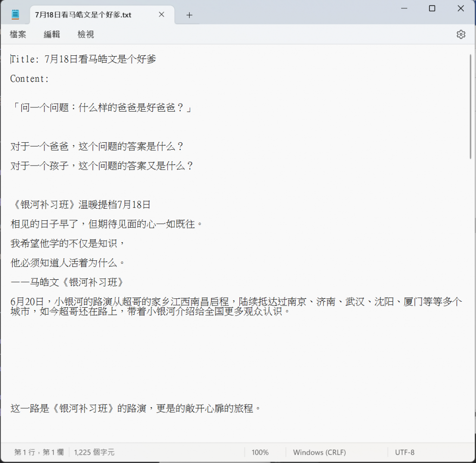Maximize the Notepad window
The image size is (476, 463).
(x=432, y=8)
